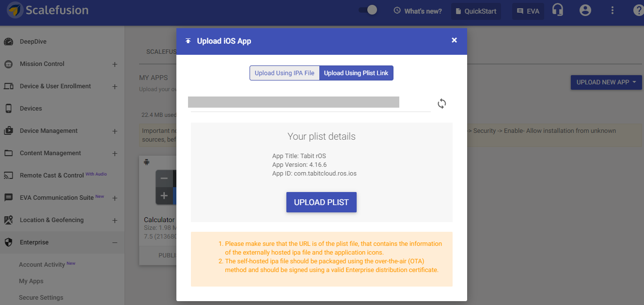The image size is (644, 305).
Task: Click the DeepDive dashboard icon in sidebar
Action: (x=9, y=42)
